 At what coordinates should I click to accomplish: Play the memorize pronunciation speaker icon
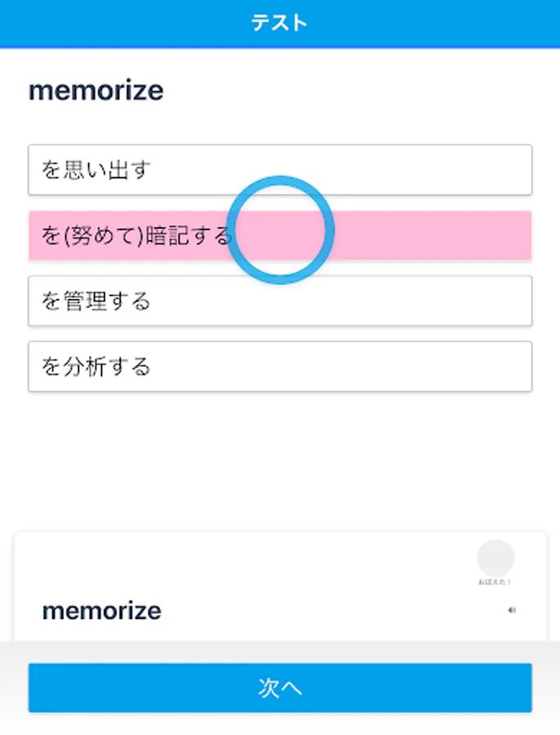[512, 610]
